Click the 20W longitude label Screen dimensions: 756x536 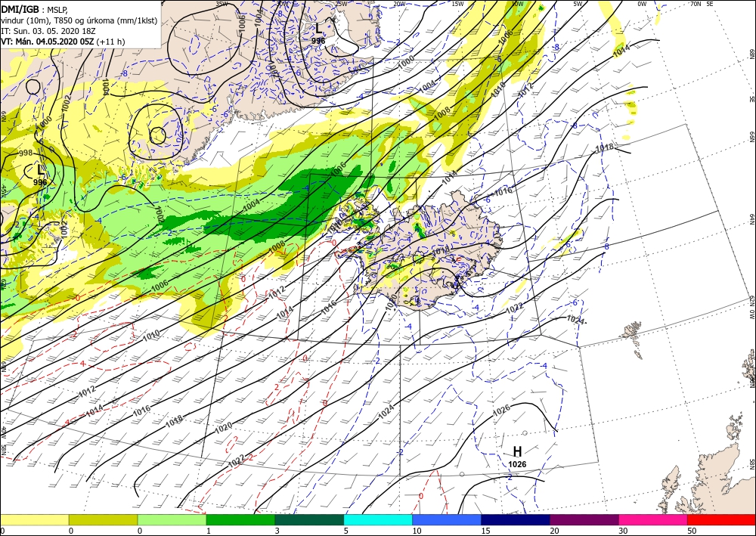point(399,4)
